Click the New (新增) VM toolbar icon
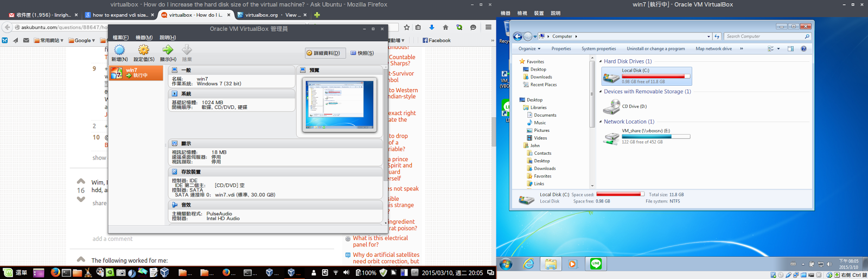This screenshot has width=868, height=279. point(119,50)
